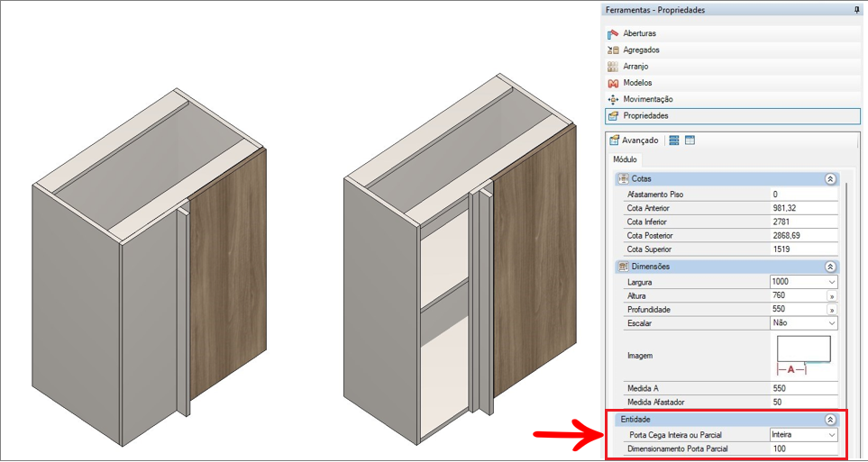Select the Propriedades tool panel

(x=733, y=116)
